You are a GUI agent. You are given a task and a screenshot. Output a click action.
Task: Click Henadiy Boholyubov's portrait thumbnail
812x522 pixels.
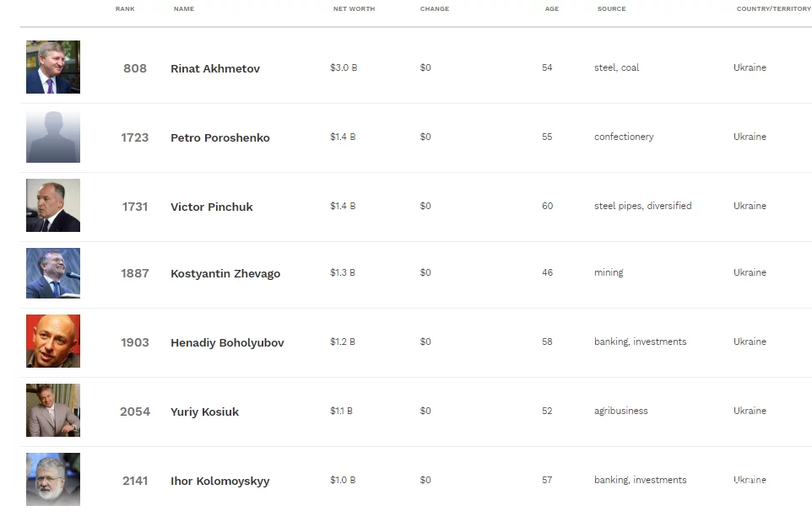(53, 342)
